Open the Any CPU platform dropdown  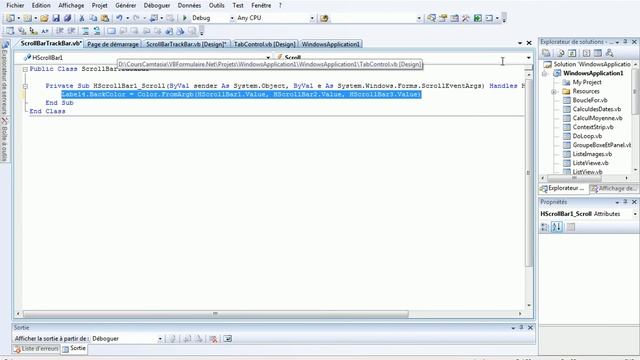click(x=312, y=18)
